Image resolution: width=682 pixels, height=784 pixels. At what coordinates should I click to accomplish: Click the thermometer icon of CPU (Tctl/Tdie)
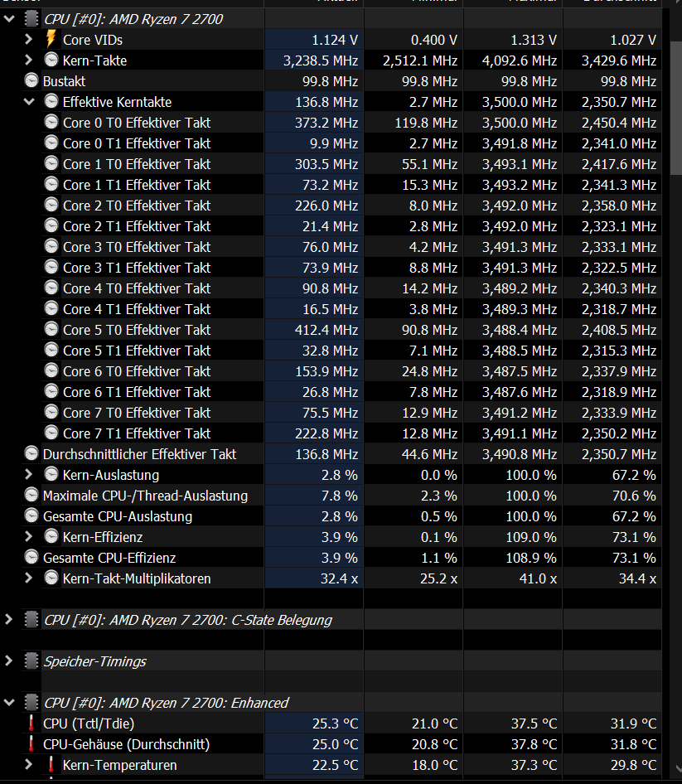coord(31,723)
